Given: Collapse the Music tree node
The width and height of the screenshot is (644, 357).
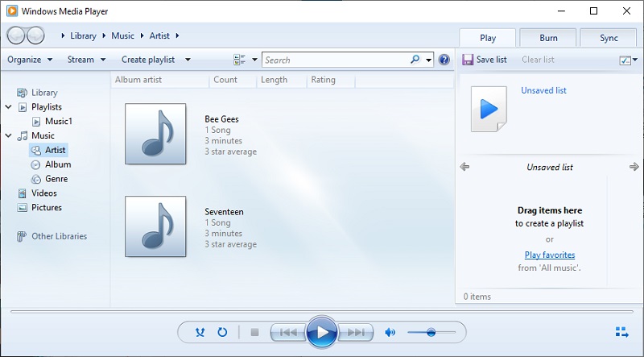Looking at the screenshot, I should click(x=8, y=135).
